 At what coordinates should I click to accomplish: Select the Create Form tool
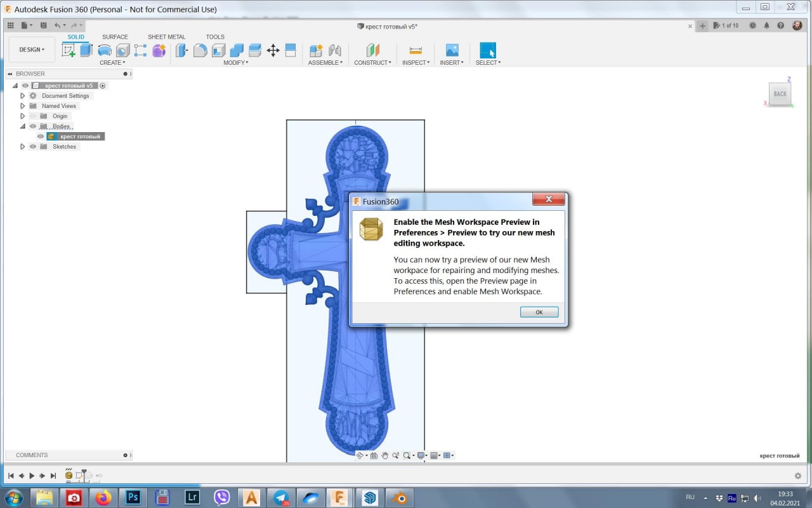pyautogui.click(x=159, y=50)
